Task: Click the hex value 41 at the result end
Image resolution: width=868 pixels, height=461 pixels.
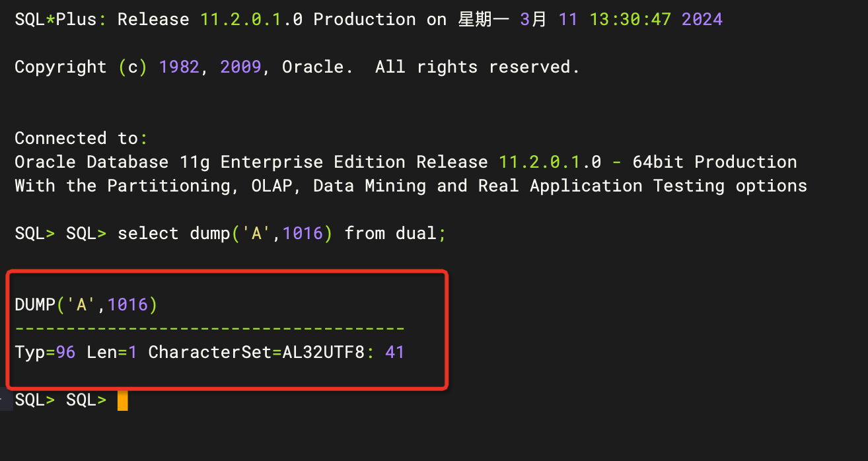Action: [394, 352]
